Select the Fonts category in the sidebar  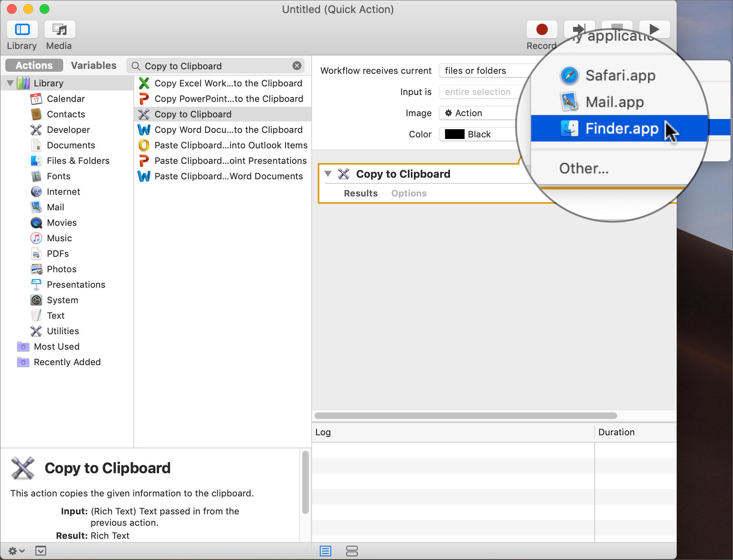pos(58,176)
